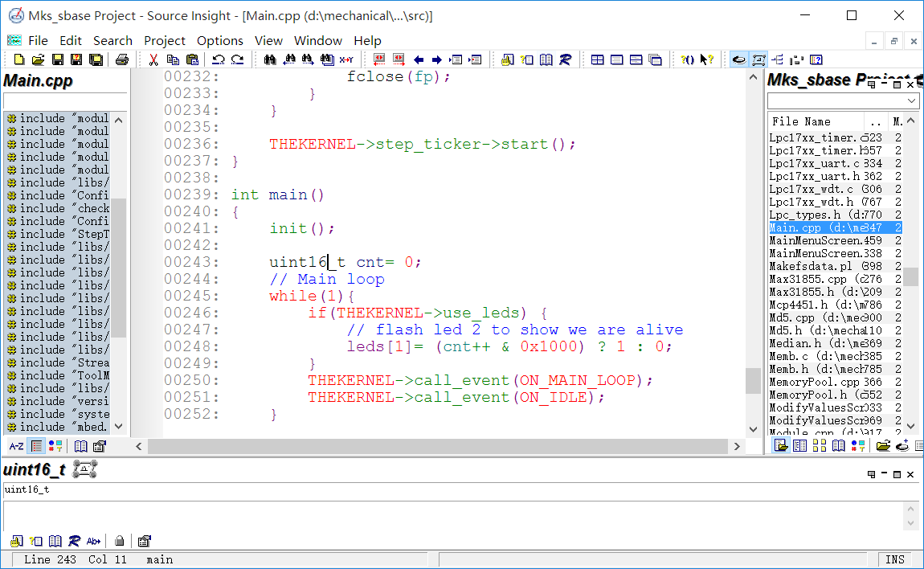
Task: Click the New File toolbar icon
Action: [x=18, y=59]
